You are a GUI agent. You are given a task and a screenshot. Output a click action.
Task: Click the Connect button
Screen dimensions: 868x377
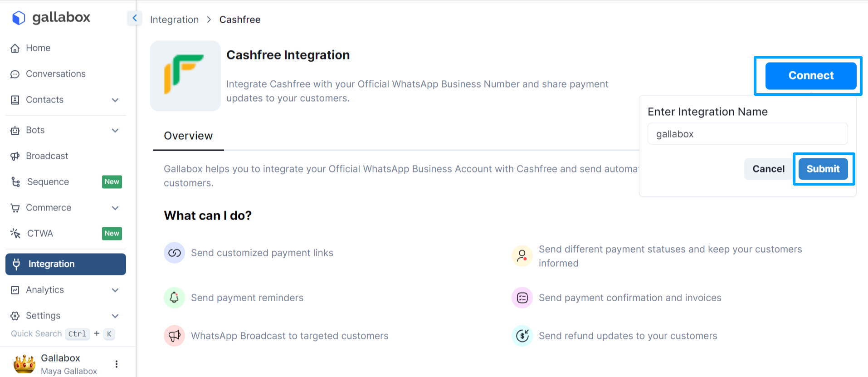[x=811, y=76]
